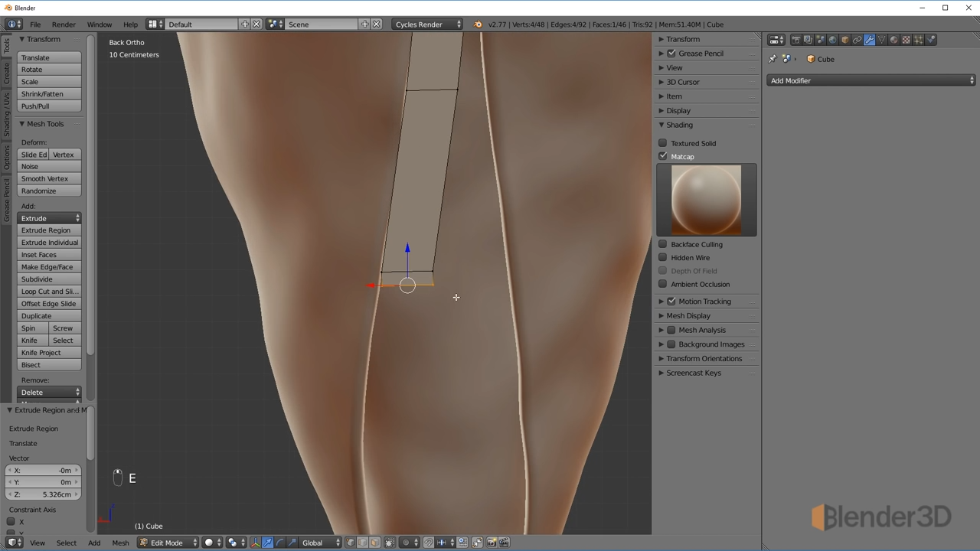Open the Texture properties tab (checker icon)
Screen dimensions: 980x551
click(x=906, y=40)
